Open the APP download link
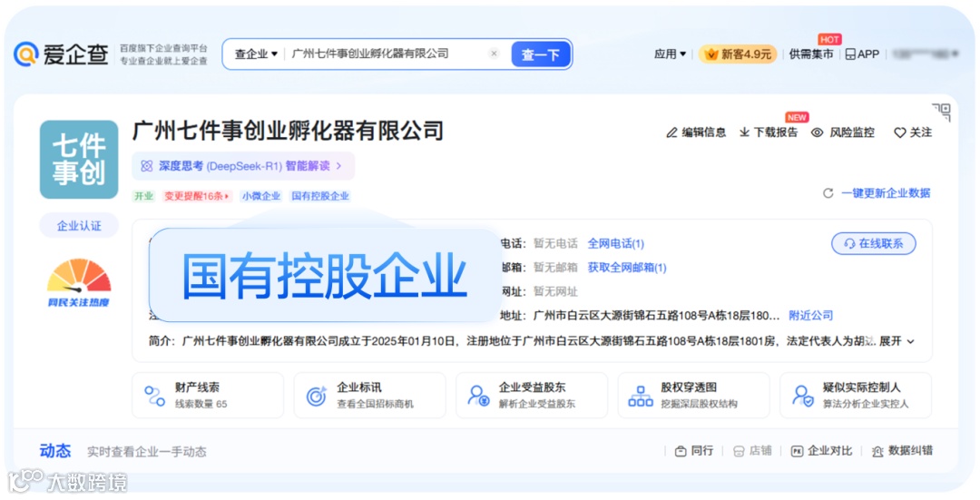Viewport: 980px width, 500px height. 862,54
